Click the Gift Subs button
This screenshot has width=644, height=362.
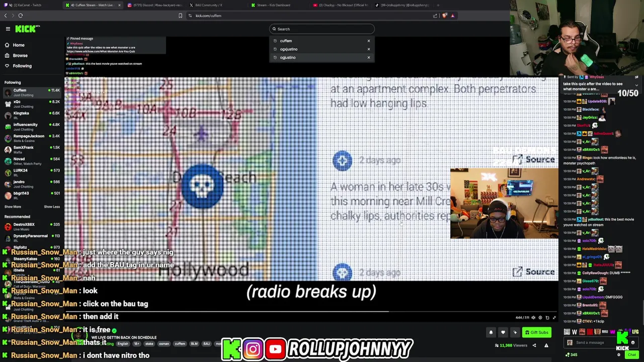[x=536, y=332]
